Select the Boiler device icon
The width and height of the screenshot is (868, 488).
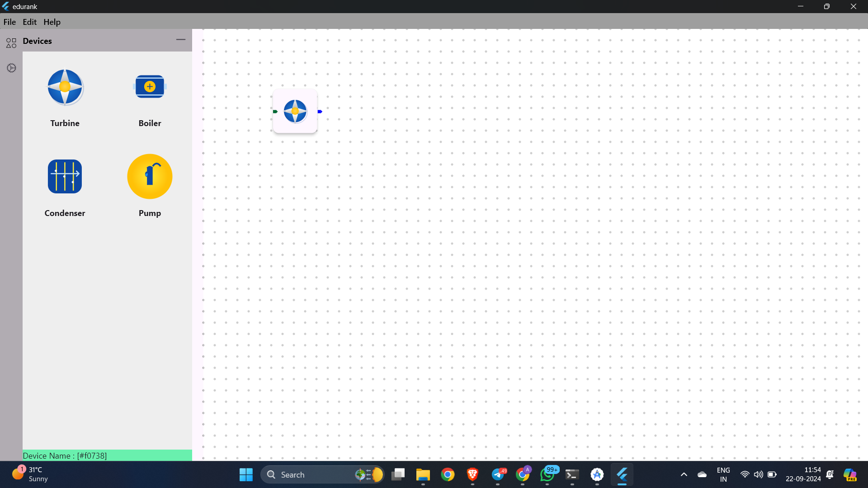tap(150, 86)
